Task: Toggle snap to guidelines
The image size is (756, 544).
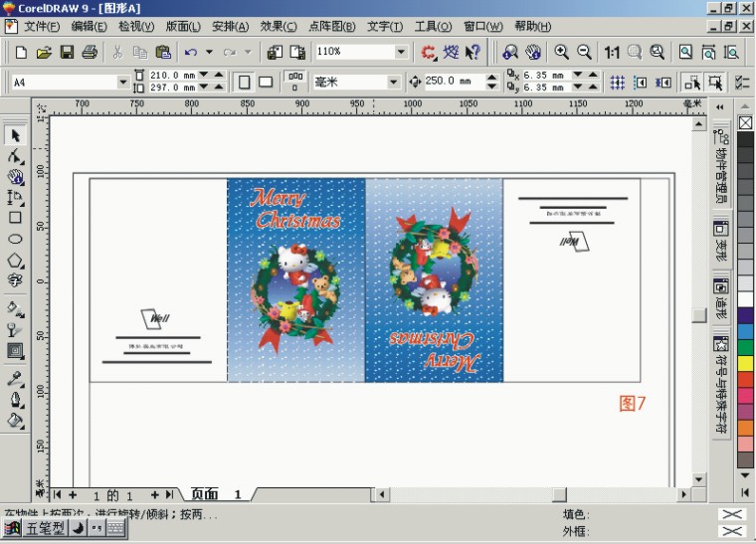Action: (640, 83)
